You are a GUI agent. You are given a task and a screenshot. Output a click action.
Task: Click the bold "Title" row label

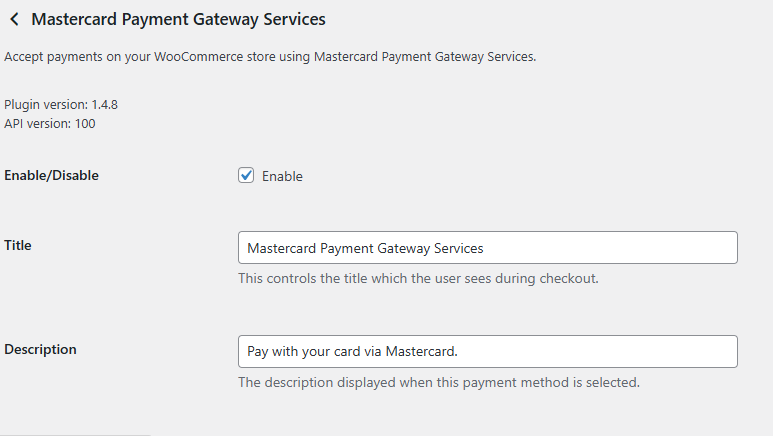click(19, 245)
